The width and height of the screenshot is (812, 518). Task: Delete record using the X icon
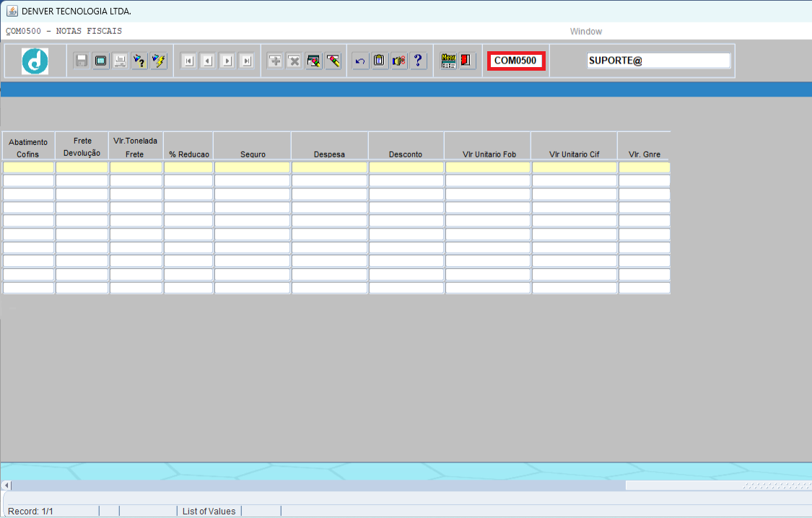pyautogui.click(x=294, y=61)
